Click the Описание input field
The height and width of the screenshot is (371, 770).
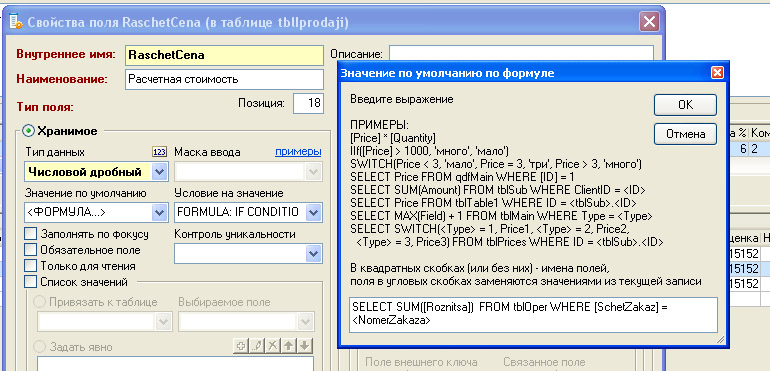(521, 53)
